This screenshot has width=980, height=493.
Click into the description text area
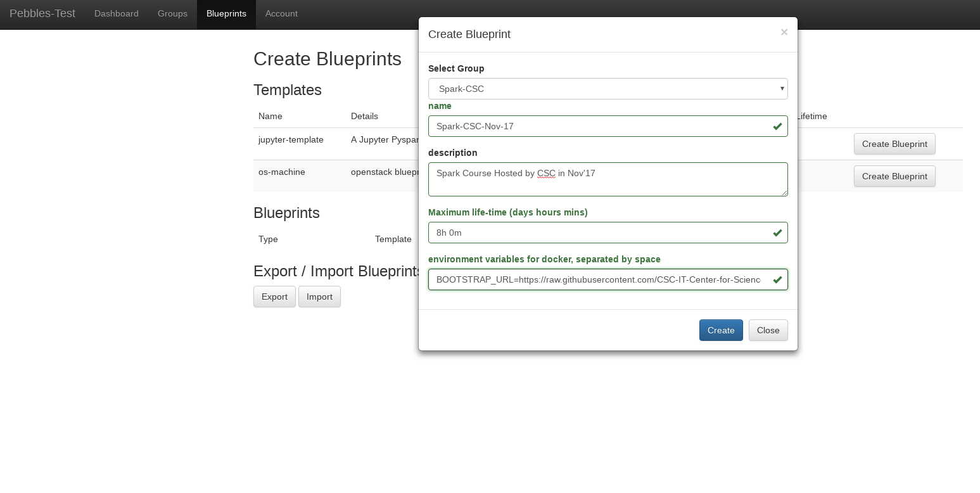(608, 179)
